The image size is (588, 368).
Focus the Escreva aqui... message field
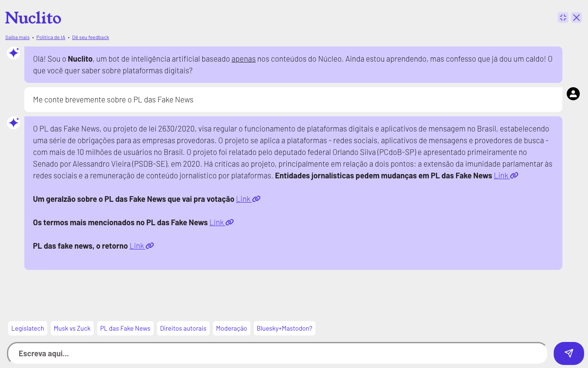pos(278,353)
